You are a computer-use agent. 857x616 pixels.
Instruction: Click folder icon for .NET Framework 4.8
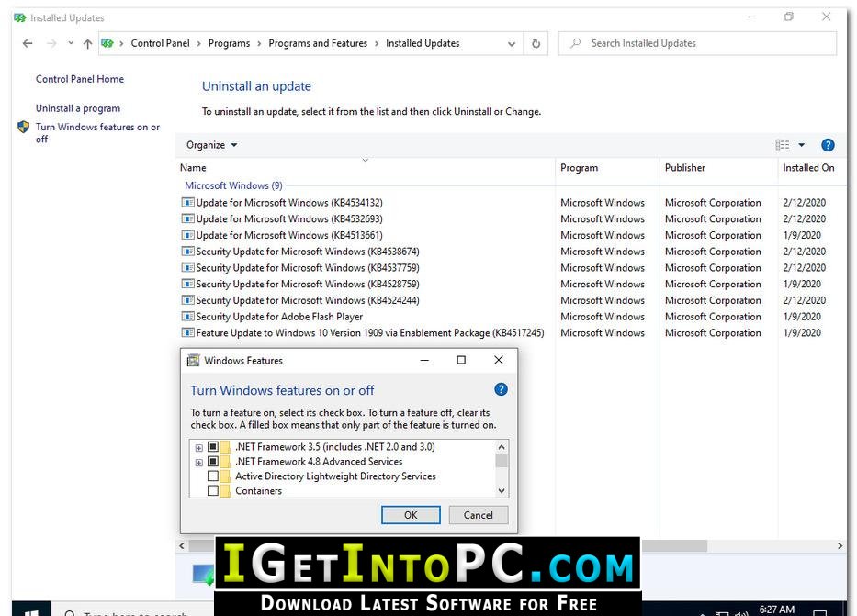coord(225,462)
